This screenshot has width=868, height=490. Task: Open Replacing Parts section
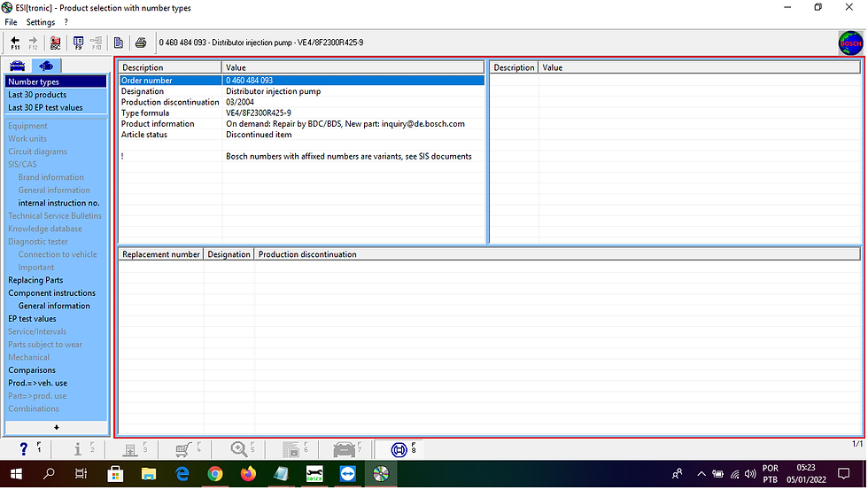(x=35, y=280)
